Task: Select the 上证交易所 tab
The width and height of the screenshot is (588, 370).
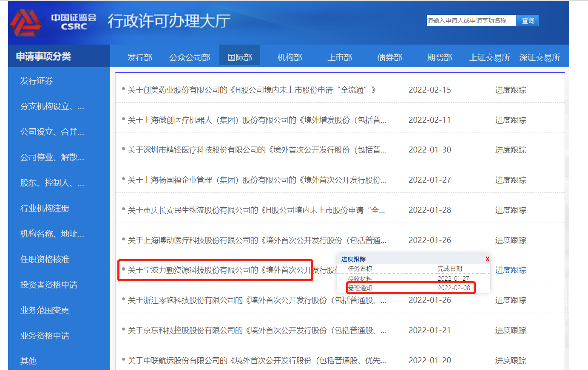Action: 489,57
